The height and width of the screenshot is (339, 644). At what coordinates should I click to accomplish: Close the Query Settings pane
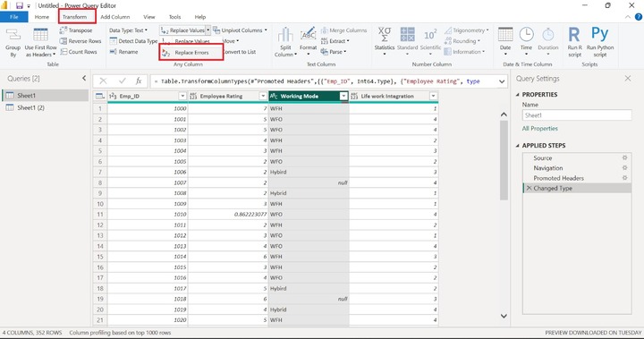[628, 78]
